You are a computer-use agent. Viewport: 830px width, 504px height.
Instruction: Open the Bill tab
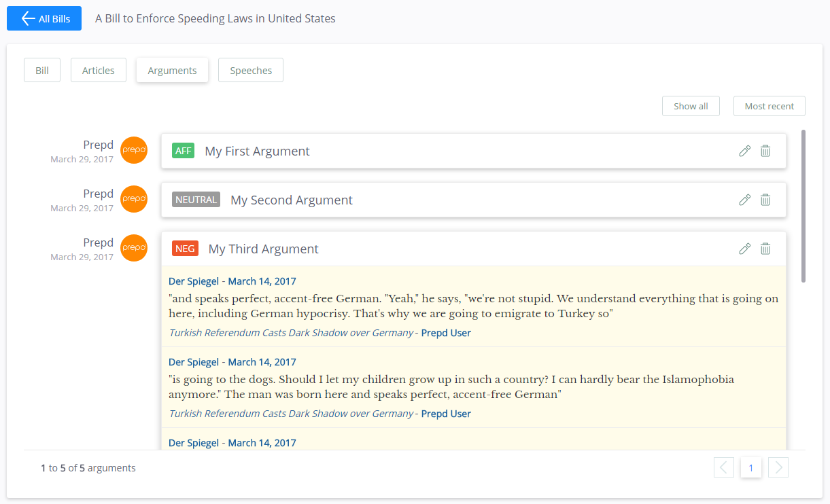42,70
